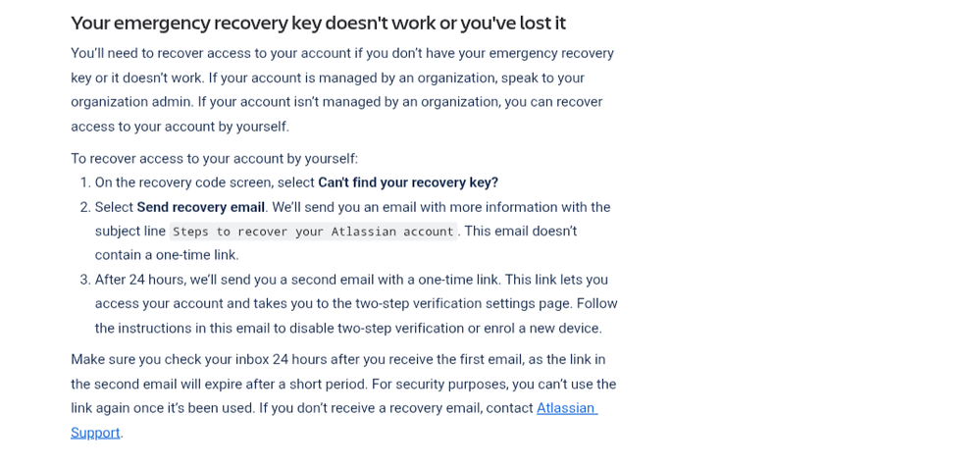The image size is (980, 467).
Task: Click the line 'the second email will expire after a short period'
Action: 343,384
